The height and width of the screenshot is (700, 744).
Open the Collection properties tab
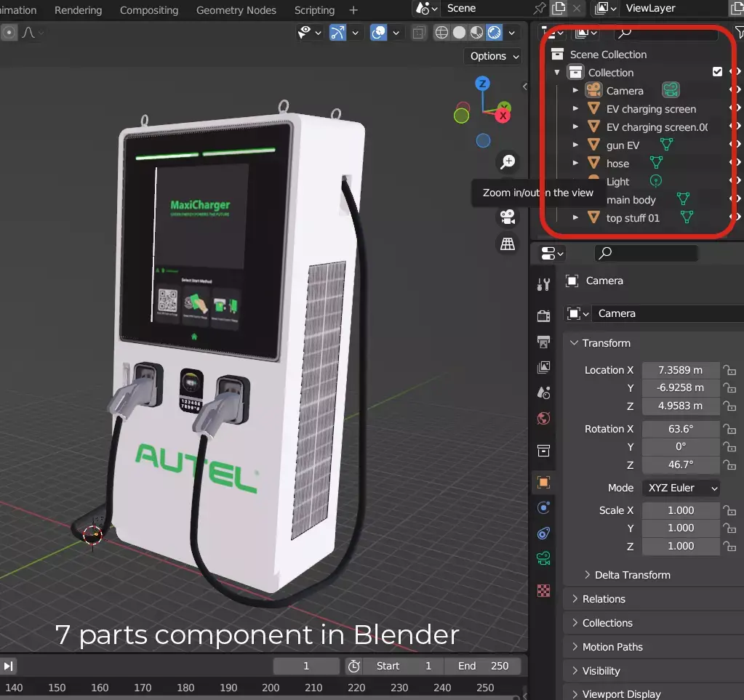(543, 450)
